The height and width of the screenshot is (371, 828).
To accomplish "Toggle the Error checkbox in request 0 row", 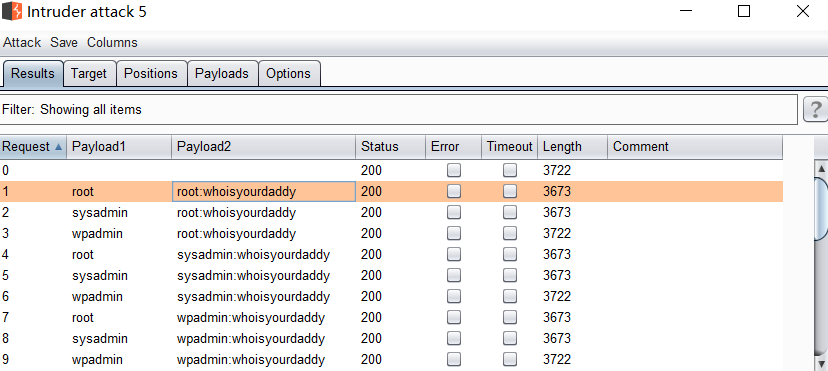I will point(454,170).
